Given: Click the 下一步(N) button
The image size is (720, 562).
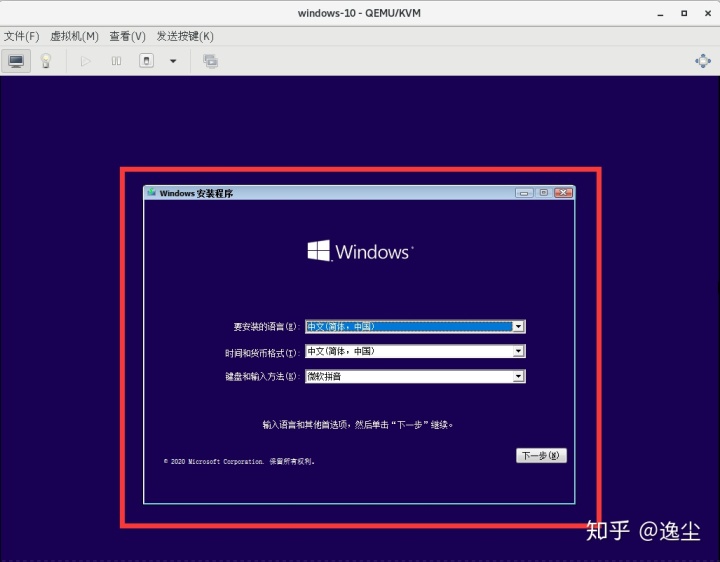Looking at the screenshot, I should [x=541, y=455].
